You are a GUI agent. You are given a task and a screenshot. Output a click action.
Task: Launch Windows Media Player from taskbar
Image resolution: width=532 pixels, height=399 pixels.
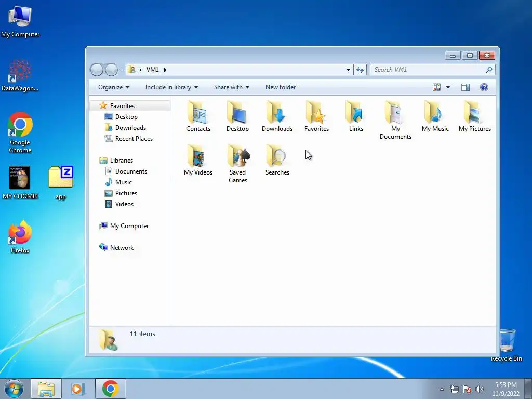tap(78, 389)
